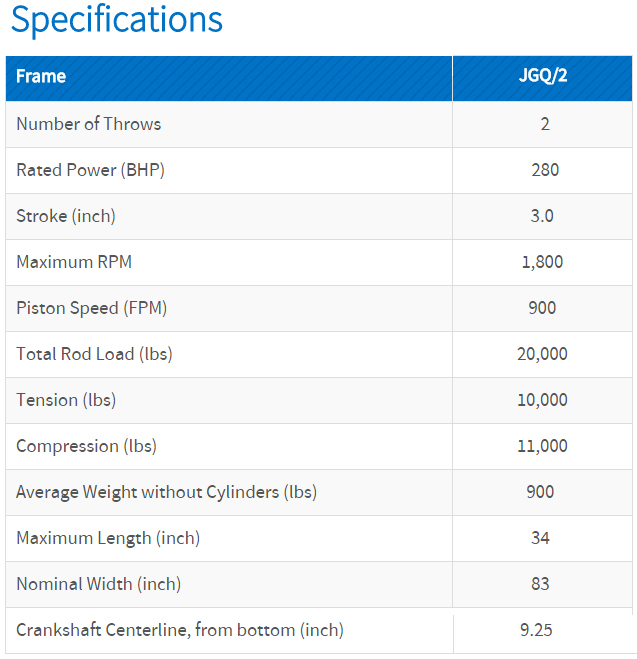Select the Number of Throws row label
This screenshot has width=637, height=659.
tap(89, 124)
